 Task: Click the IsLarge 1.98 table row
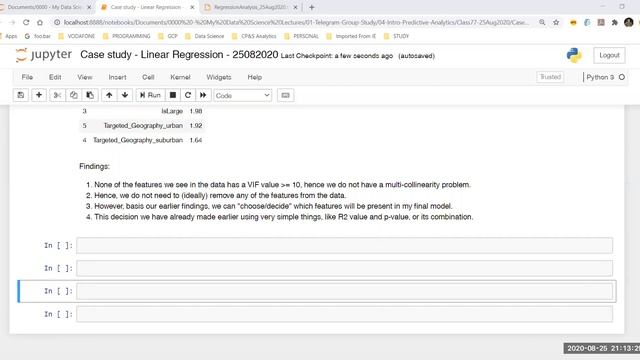[142, 111]
